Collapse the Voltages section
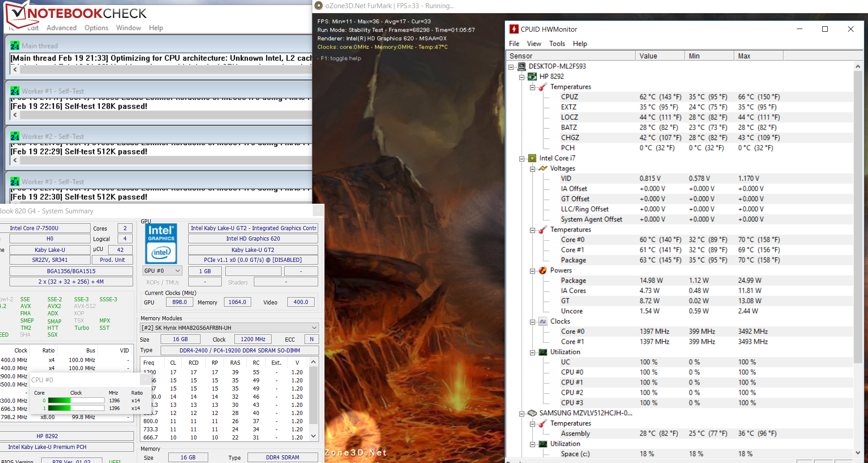Viewport: 868px width, 463px height. pos(533,169)
